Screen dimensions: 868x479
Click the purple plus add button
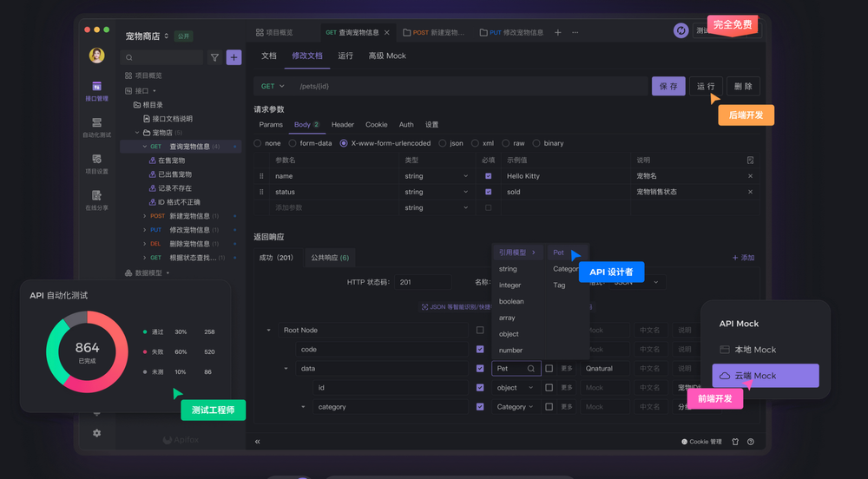point(233,57)
